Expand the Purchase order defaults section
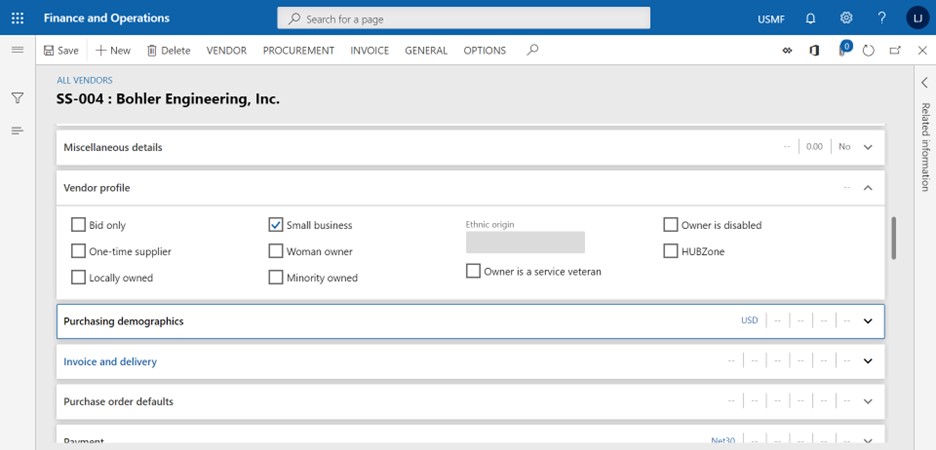Viewport: 936px width, 450px height. 867,402
